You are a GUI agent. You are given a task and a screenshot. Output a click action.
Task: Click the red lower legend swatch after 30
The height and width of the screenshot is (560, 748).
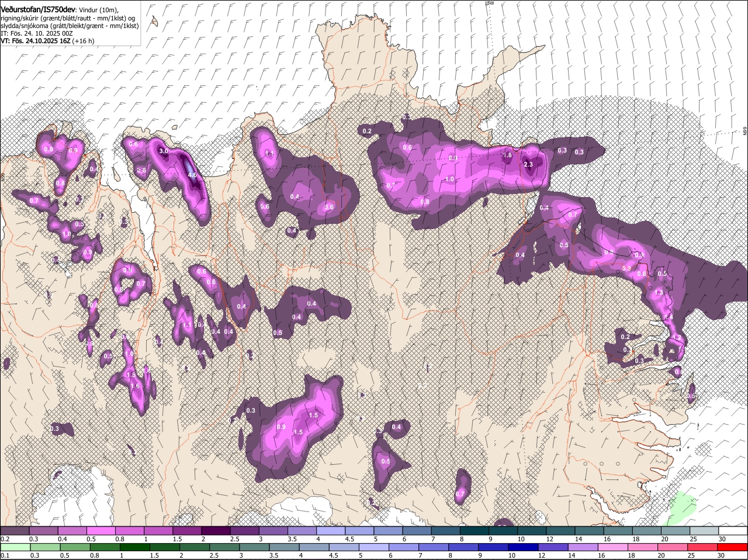(x=733, y=547)
